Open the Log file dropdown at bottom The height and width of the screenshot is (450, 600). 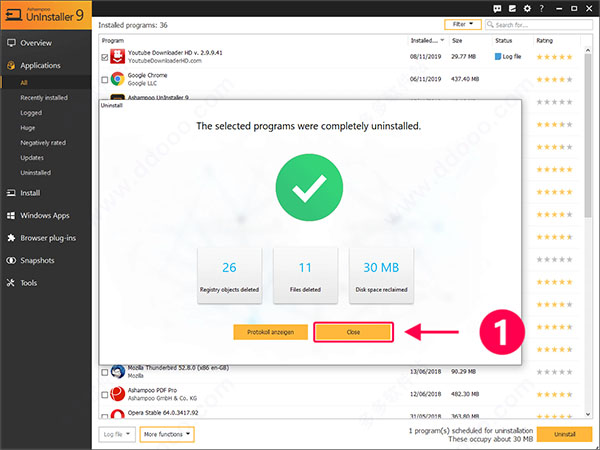(117, 434)
